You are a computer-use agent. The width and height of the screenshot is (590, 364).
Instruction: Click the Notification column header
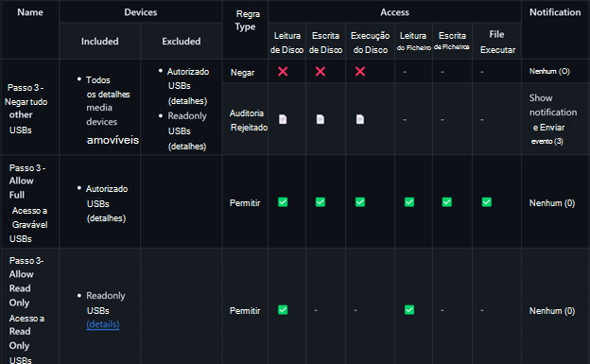[555, 12]
